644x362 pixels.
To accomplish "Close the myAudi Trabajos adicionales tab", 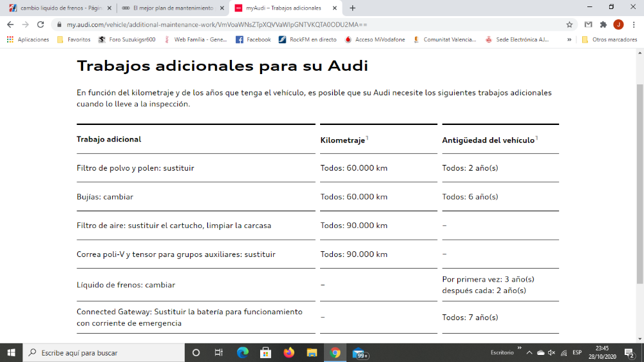I will coord(334,8).
